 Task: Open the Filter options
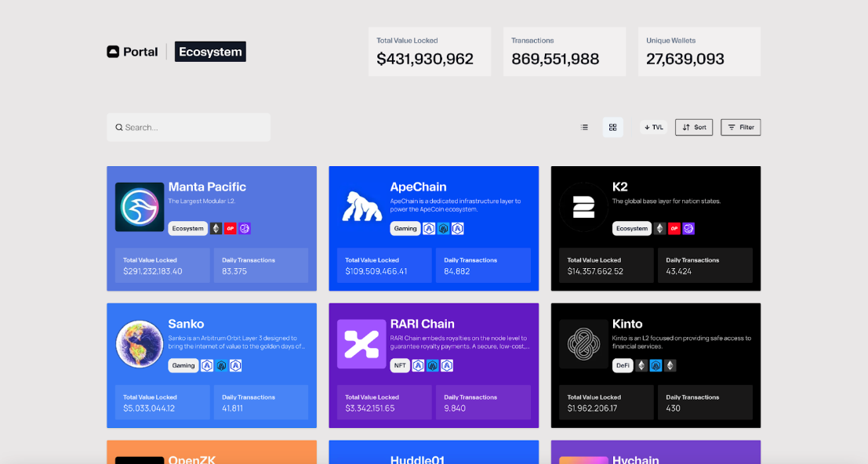(x=741, y=127)
